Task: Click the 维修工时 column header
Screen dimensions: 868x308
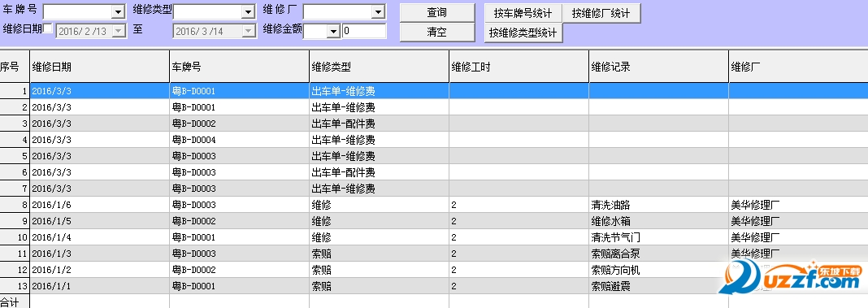Action: click(x=519, y=67)
